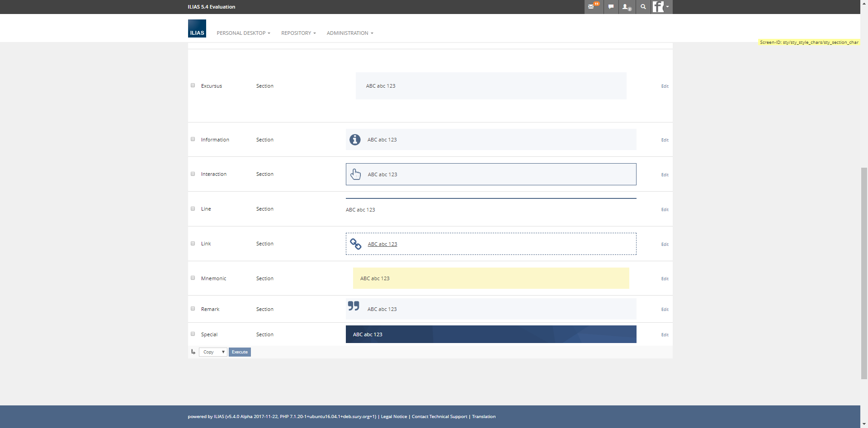This screenshot has width=868, height=428.
Task: Open the chat speech bubble icon
Action: tap(611, 7)
